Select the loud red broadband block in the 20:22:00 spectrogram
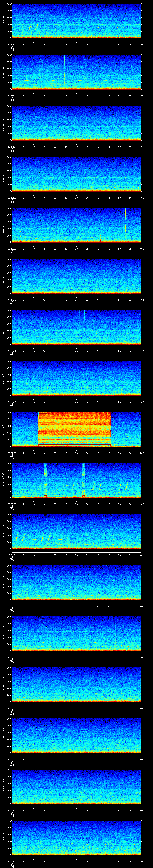This screenshot has width=153, height=868. [x=75, y=429]
